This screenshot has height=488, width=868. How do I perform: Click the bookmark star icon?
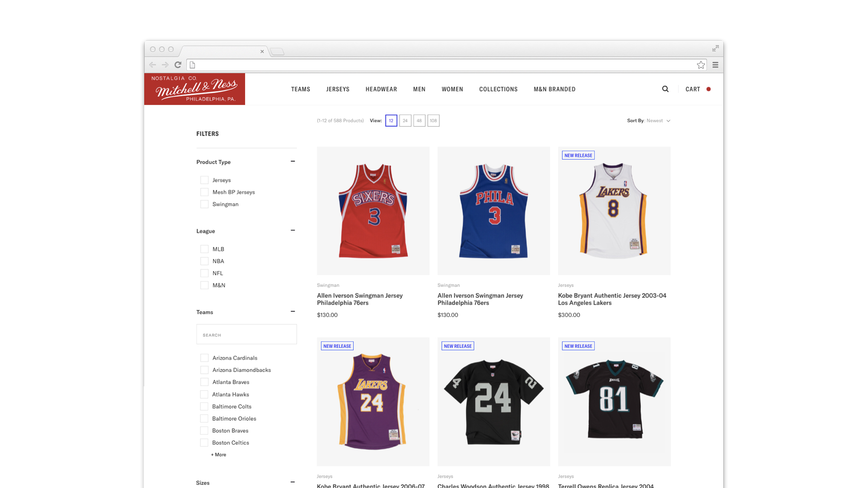tap(701, 65)
